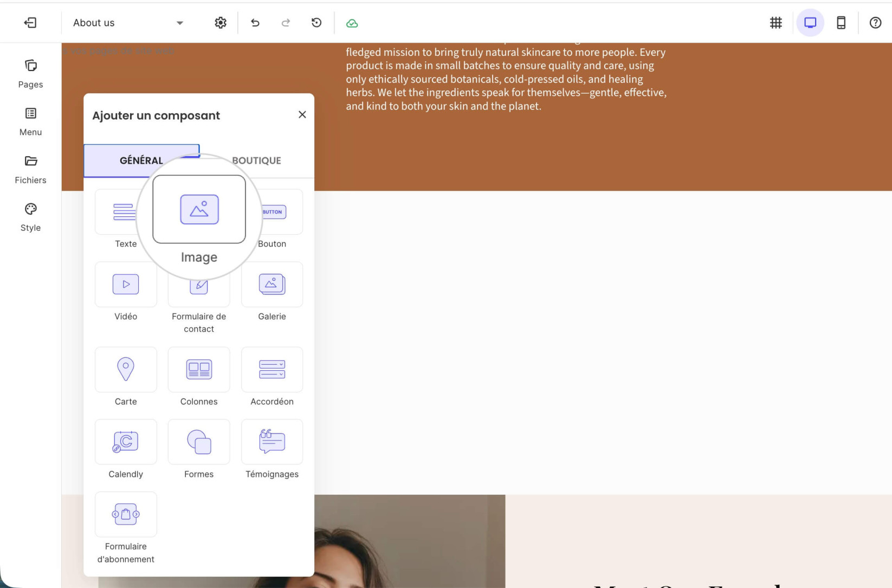Switch to the BOUTIQUE tab

256,160
